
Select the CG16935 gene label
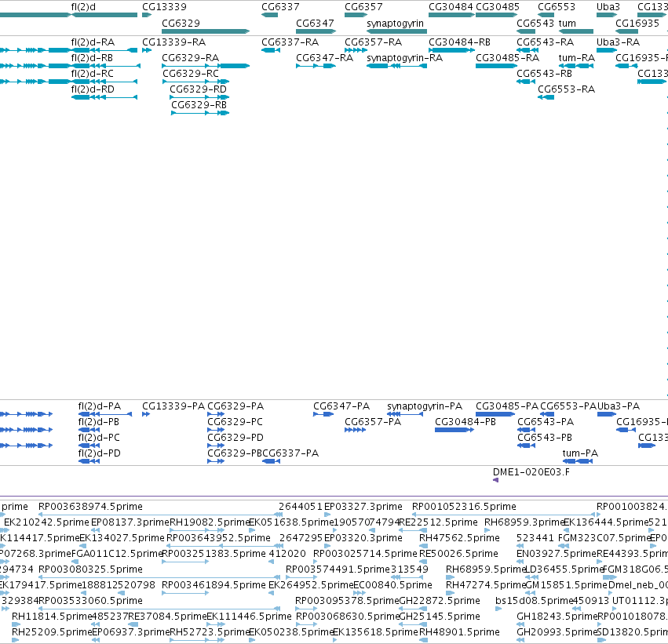pos(637,24)
